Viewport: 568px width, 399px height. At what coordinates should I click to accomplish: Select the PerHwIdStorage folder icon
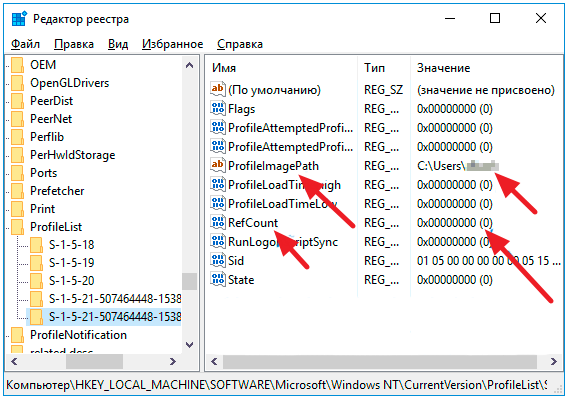coord(17,155)
